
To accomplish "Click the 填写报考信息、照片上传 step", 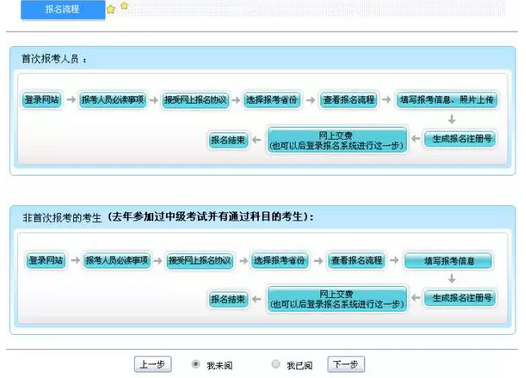I will (x=447, y=100).
